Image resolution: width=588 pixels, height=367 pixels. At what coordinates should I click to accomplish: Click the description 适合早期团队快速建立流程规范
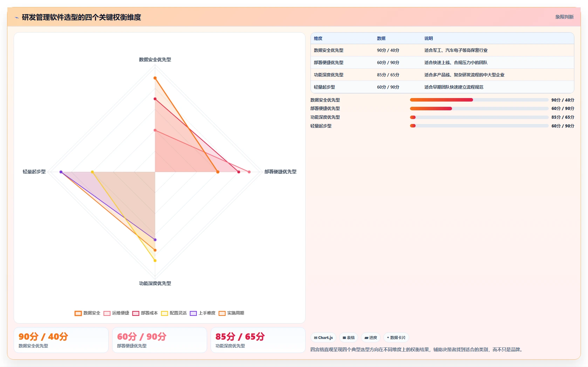pos(454,87)
